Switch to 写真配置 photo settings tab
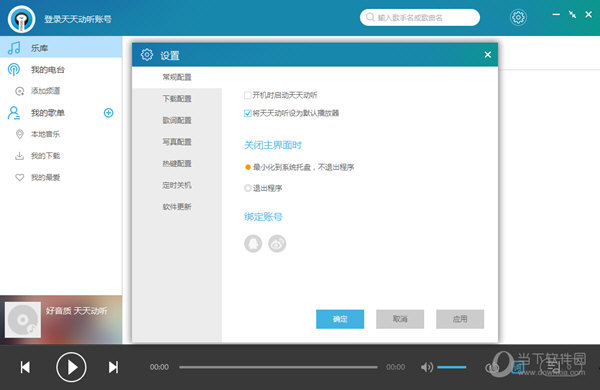 (177, 142)
